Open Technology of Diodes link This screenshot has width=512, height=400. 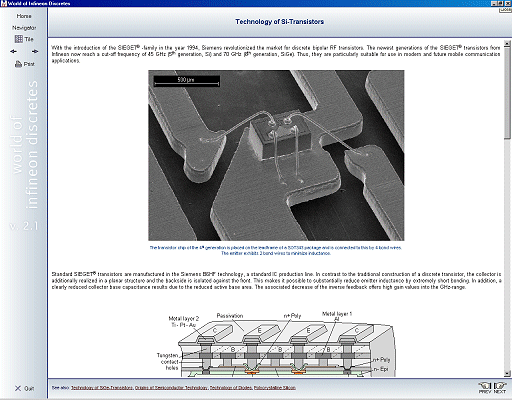click(231, 388)
